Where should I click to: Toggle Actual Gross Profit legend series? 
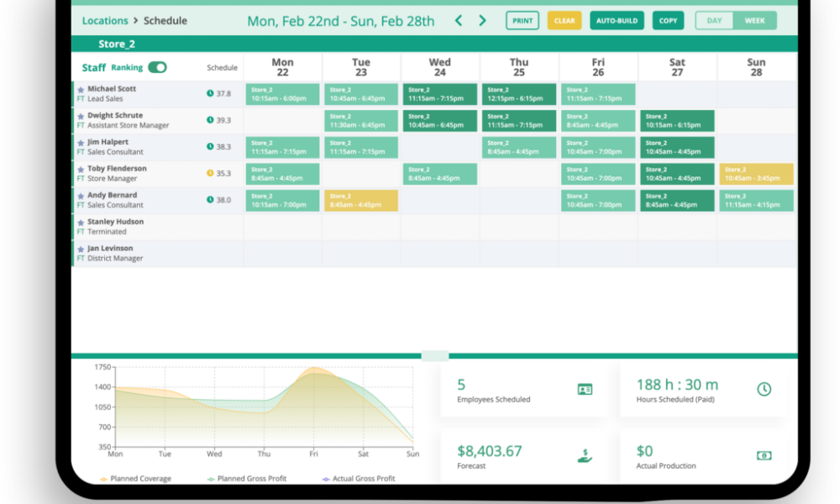click(359, 478)
